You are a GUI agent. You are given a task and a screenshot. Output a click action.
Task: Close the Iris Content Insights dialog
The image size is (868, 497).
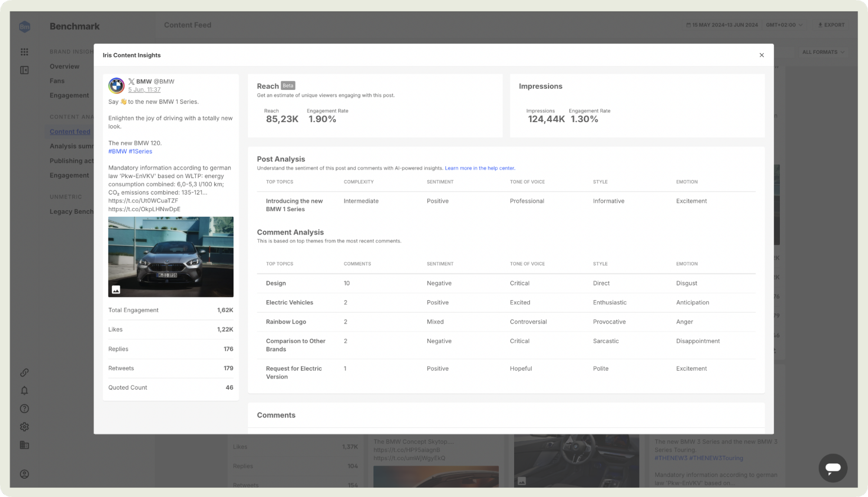point(761,55)
